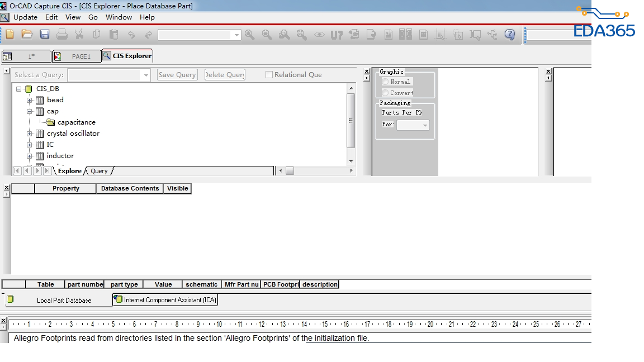
Task: Open the Window menu
Action: pos(119,17)
